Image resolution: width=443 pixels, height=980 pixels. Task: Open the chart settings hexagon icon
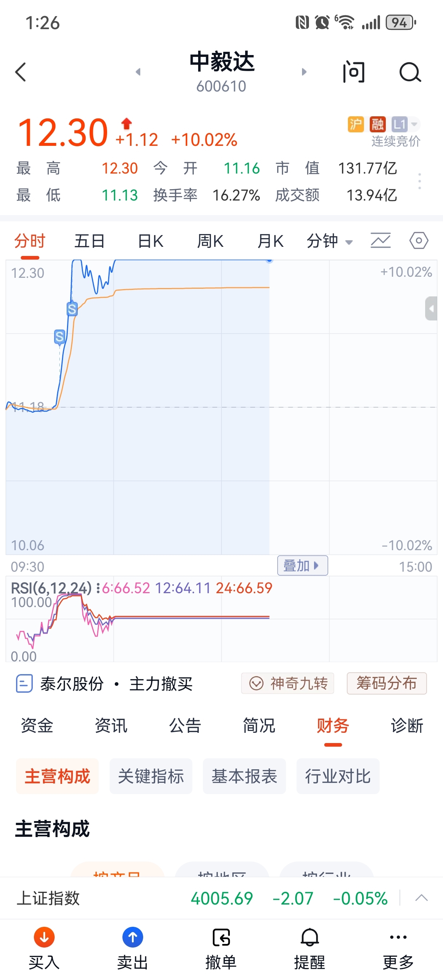pyautogui.click(x=419, y=241)
